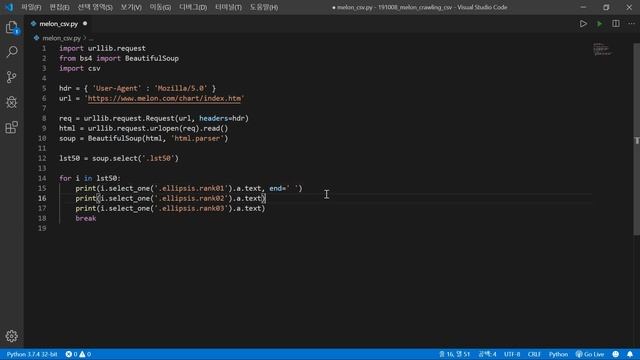Click the feedback smiley icon
Viewport: 640px width, 360px height.
coord(616,354)
